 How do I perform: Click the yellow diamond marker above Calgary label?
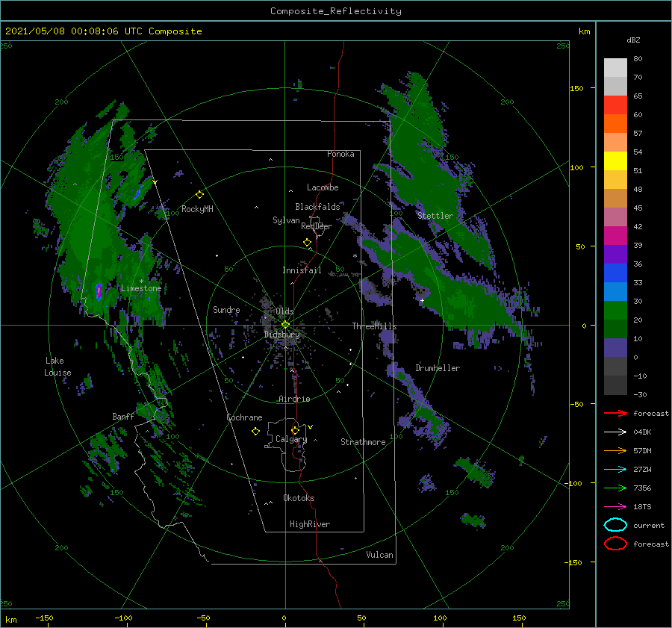(295, 430)
